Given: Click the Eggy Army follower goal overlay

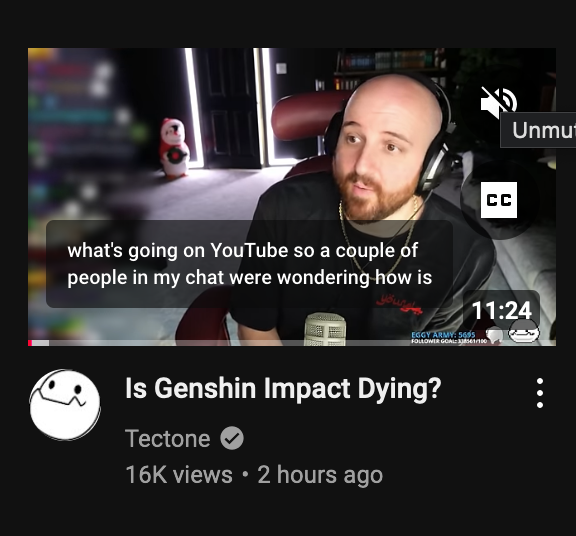Looking at the screenshot, I should coord(449,338).
